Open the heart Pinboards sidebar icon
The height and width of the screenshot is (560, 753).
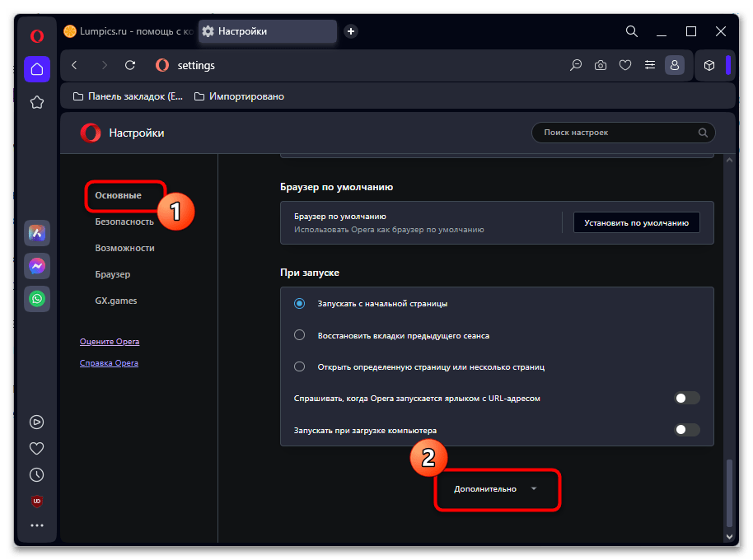point(37,448)
